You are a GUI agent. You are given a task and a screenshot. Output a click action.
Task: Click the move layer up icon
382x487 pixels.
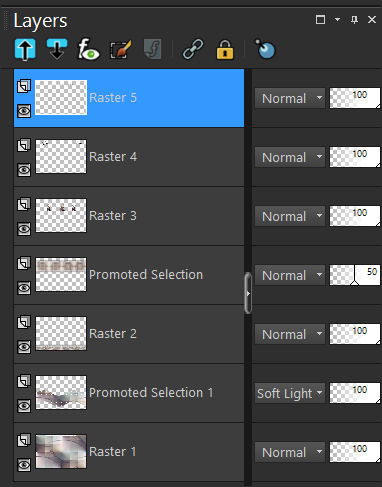25,49
